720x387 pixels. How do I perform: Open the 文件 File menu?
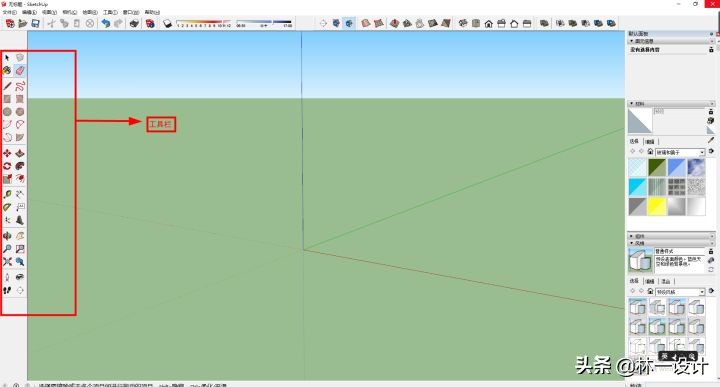click(10, 12)
